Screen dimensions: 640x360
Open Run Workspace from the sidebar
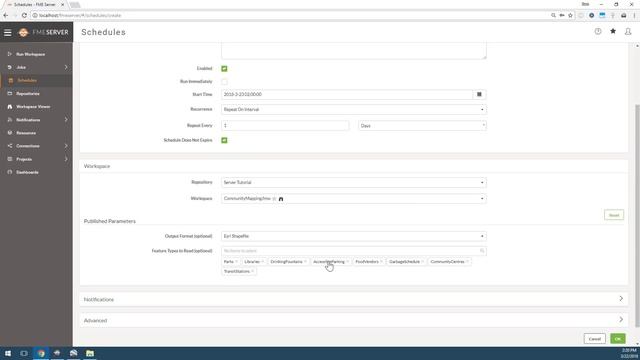31,54
